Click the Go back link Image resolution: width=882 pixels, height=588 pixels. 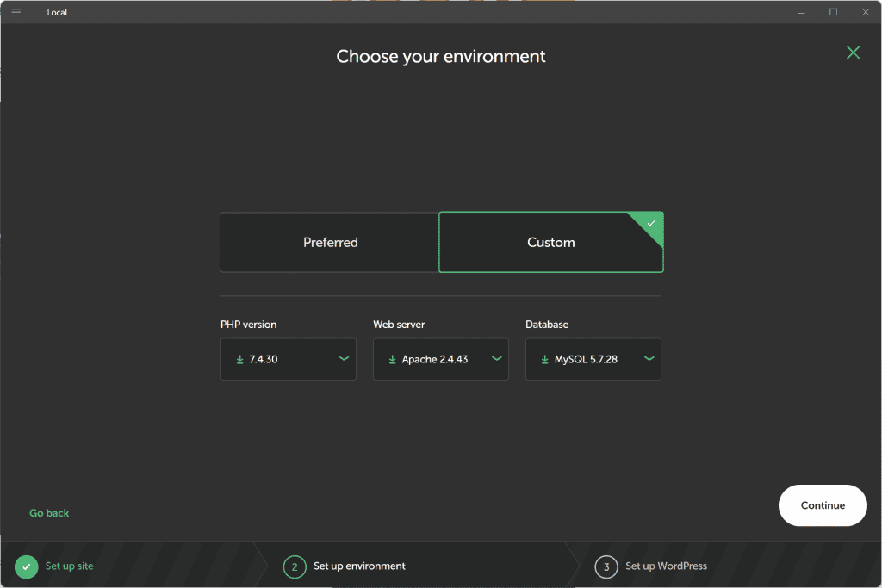[x=49, y=513]
